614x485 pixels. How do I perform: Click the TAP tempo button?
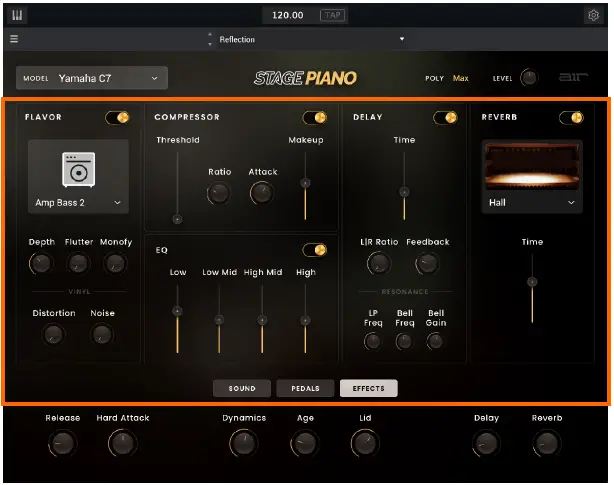(332, 15)
